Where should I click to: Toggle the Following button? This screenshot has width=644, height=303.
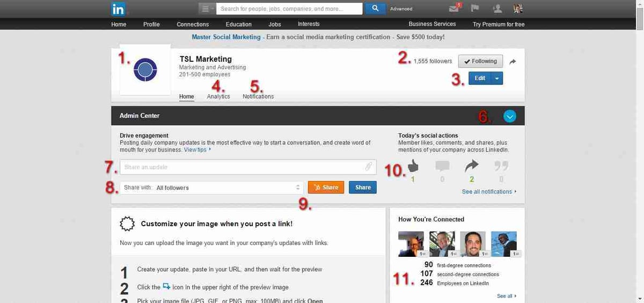pyautogui.click(x=481, y=61)
